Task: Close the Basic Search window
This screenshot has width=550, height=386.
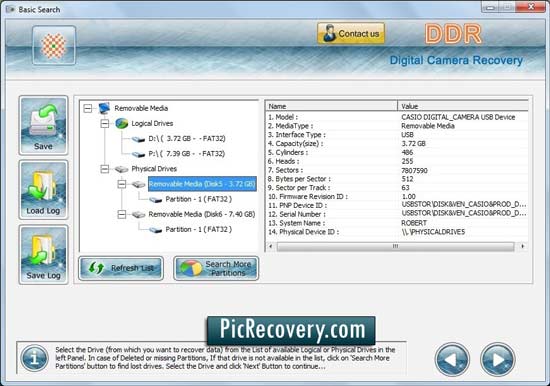Action: [531, 6]
